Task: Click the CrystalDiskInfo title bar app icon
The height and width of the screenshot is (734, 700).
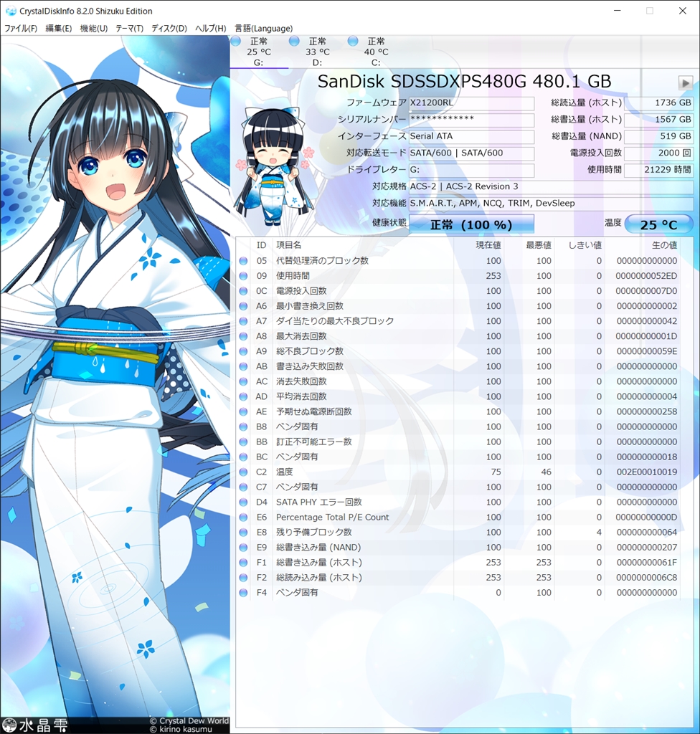Action: (10, 11)
